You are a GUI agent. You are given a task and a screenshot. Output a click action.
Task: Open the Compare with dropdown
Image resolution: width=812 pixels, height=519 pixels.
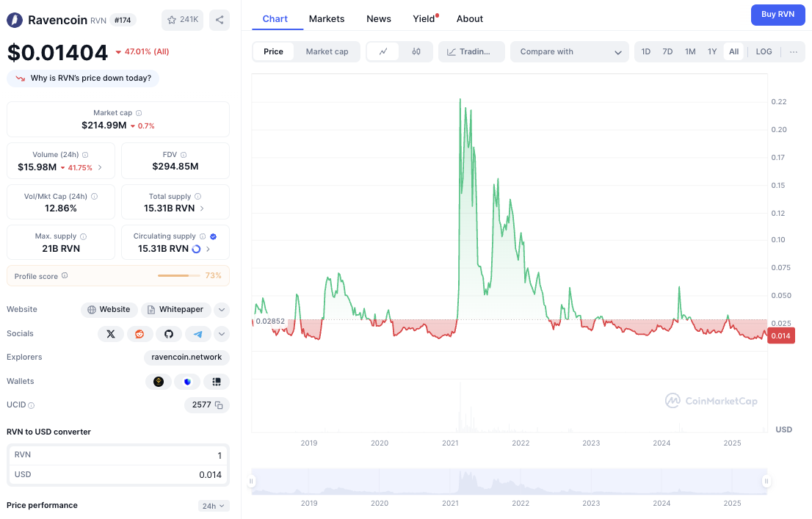[x=569, y=51]
